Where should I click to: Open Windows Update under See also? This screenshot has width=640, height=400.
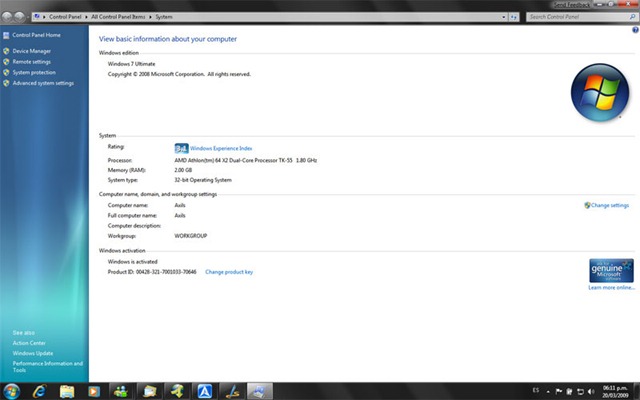(x=33, y=353)
